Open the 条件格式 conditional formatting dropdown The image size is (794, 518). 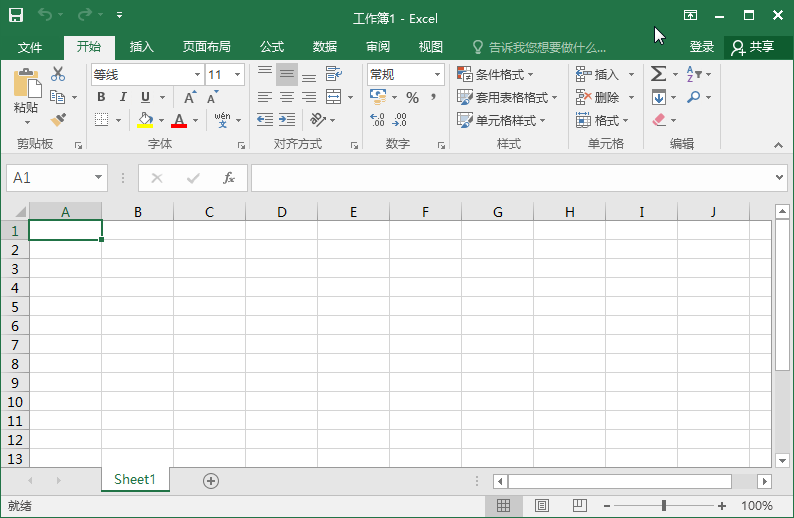(x=495, y=75)
